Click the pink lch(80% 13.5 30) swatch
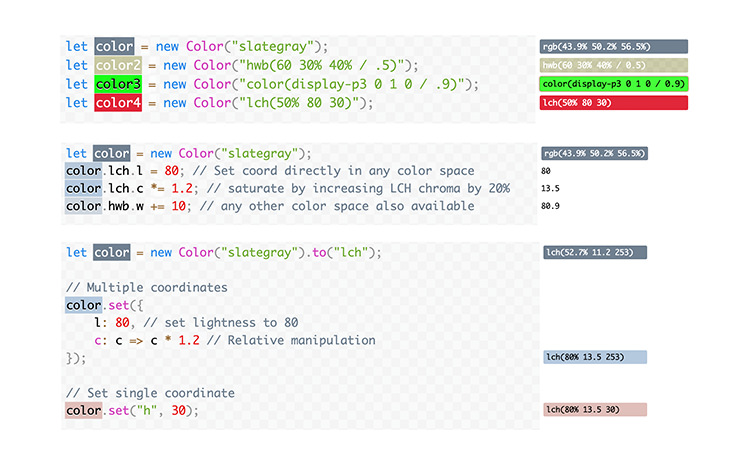 tap(595, 409)
